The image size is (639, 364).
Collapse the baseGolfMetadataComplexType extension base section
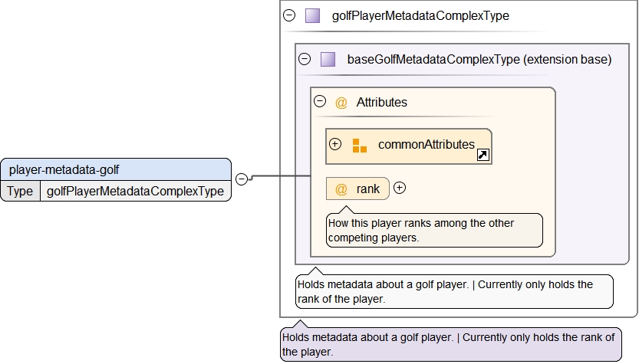click(x=305, y=59)
